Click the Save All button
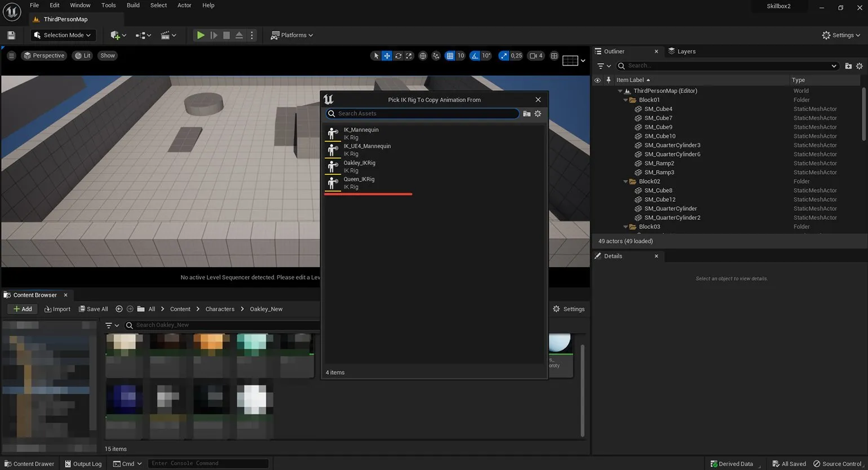 [x=93, y=309]
